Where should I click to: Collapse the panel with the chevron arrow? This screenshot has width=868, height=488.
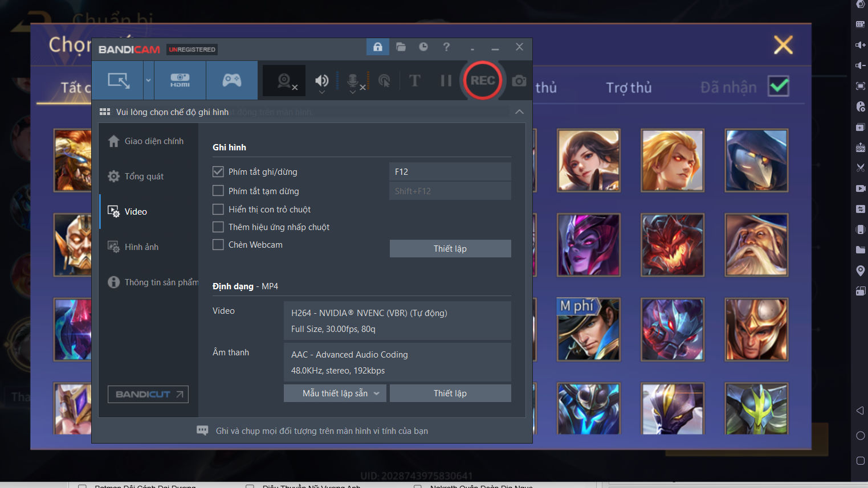[x=519, y=112]
